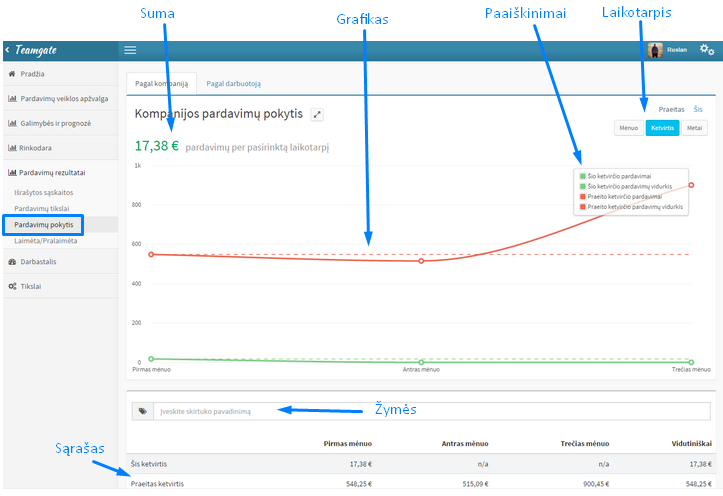Click the Ruslan username

pos(677,50)
